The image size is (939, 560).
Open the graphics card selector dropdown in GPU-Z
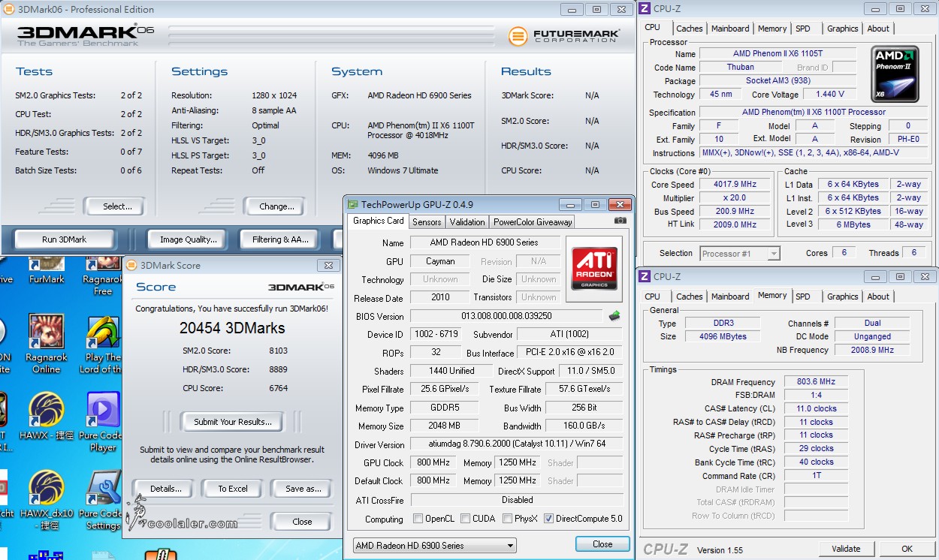pos(435,546)
